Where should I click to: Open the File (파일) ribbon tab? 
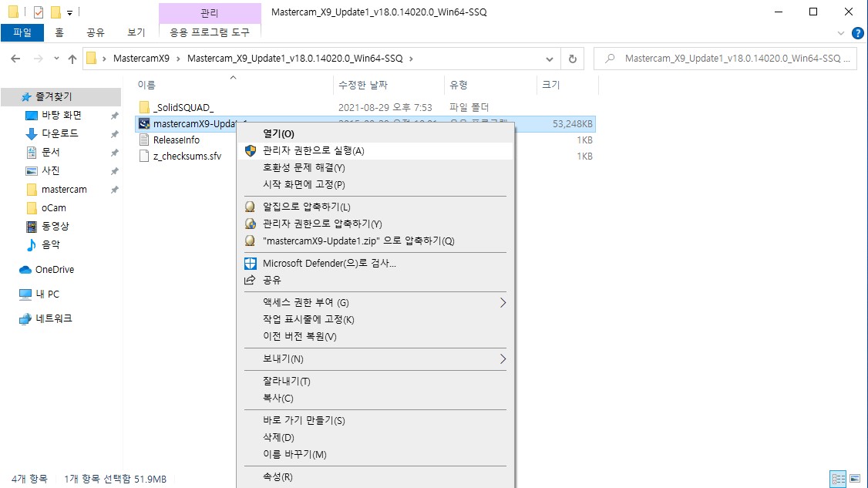(22, 32)
